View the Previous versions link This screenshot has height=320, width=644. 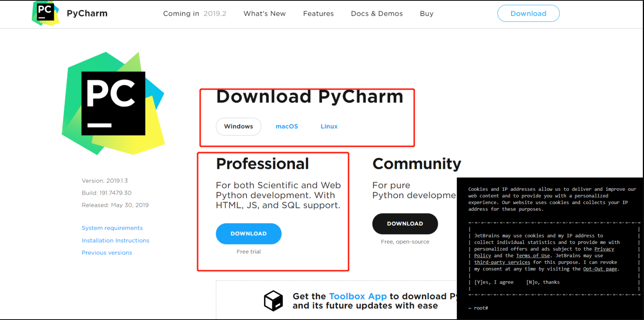click(x=107, y=253)
